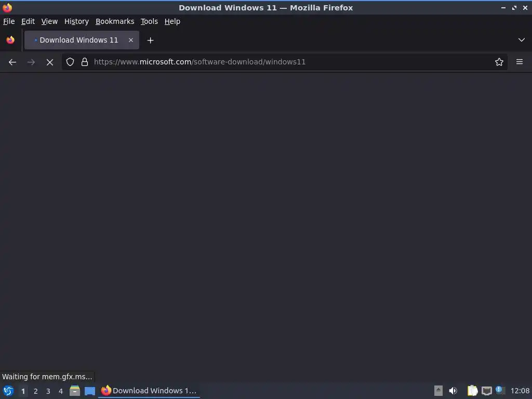View site security padlock information

click(x=85, y=62)
